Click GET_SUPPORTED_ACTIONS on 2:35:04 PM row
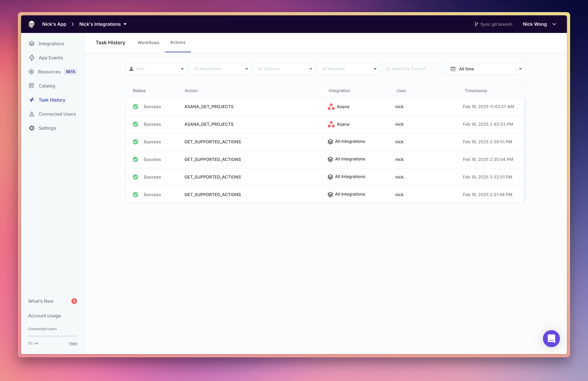This screenshot has width=588, height=381. [x=213, y=159]
